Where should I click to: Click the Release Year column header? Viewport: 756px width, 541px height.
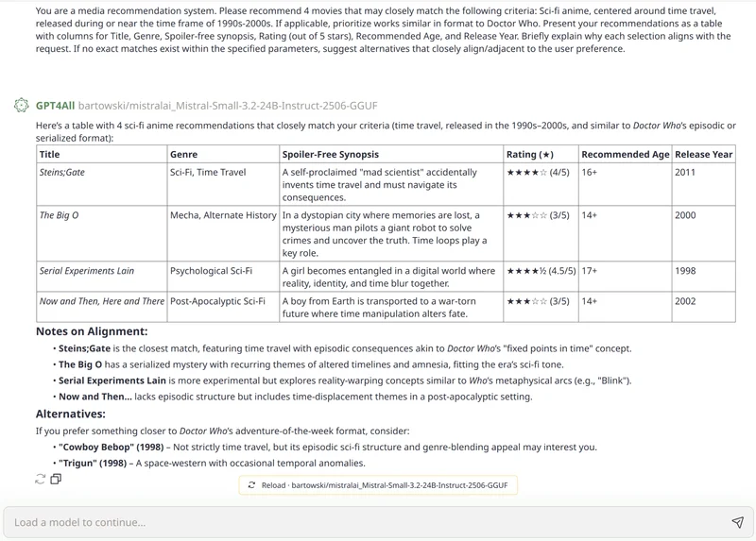[704, 154]
